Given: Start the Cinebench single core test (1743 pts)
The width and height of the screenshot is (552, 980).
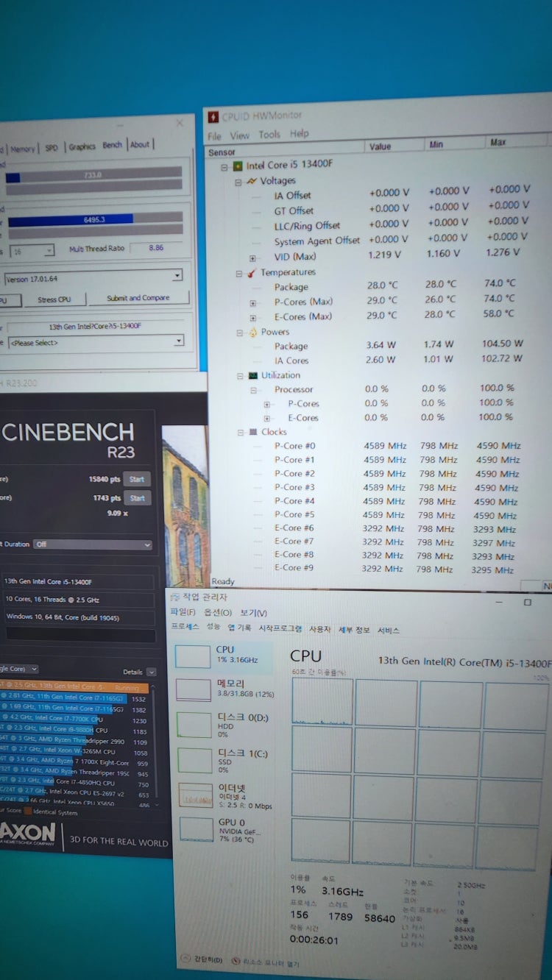Looking at the screenshot, I should point(137,498).
